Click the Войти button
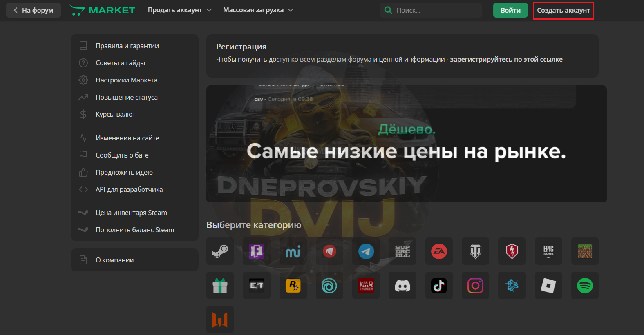Viewport: 644px width, 335px height. pyautogui.click(x=510, y=10)
